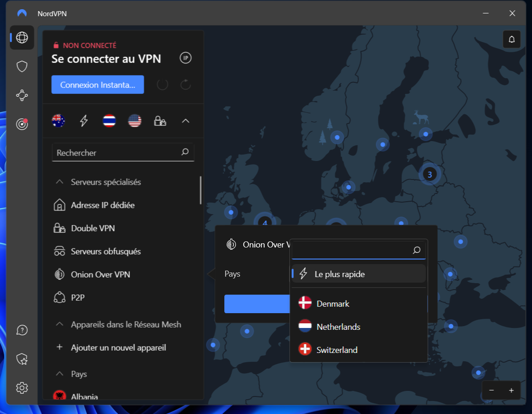Select Double VPN server type
532x414 pixels.
(93, 229)
